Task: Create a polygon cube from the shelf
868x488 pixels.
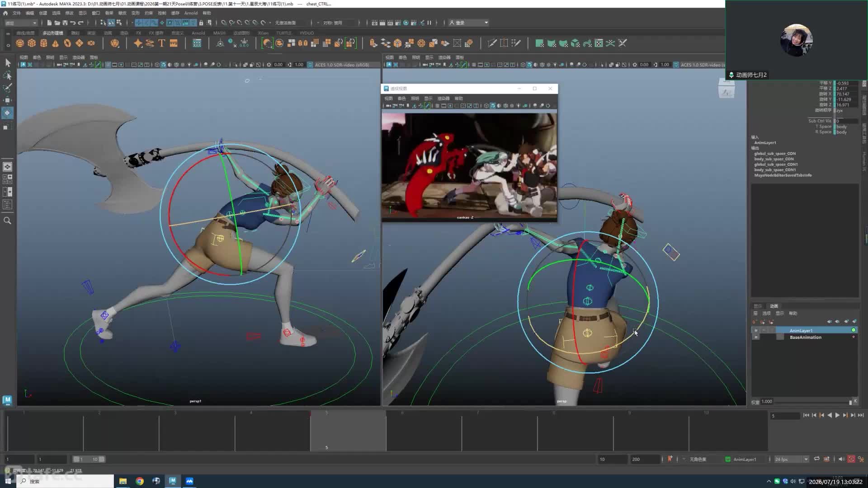Action: [32, 43]
